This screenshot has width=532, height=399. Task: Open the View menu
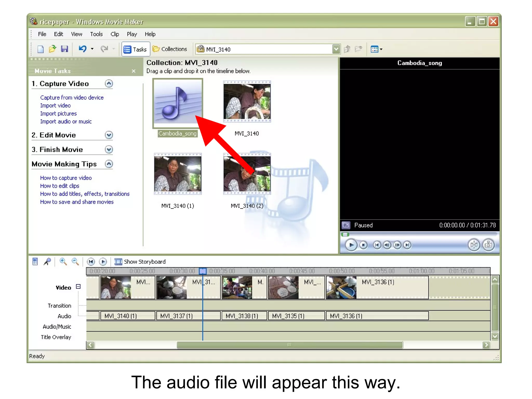click(77, 34)
